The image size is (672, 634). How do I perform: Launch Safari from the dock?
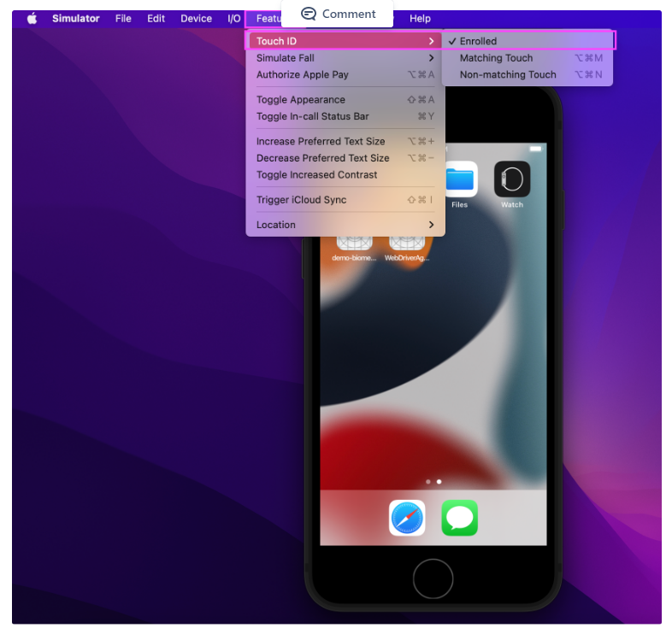coord(407,518)
